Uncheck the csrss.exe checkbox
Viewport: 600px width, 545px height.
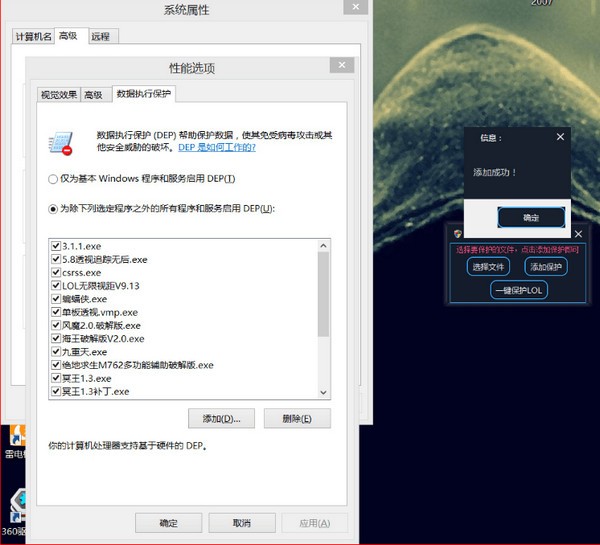pyautogui.click(x=56, y=272)
